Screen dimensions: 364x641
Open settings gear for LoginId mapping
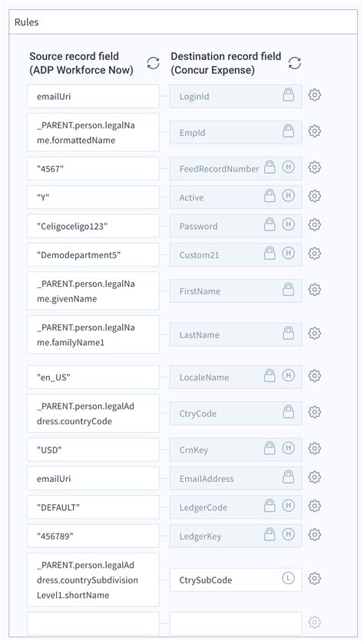[x=314, y=95]
